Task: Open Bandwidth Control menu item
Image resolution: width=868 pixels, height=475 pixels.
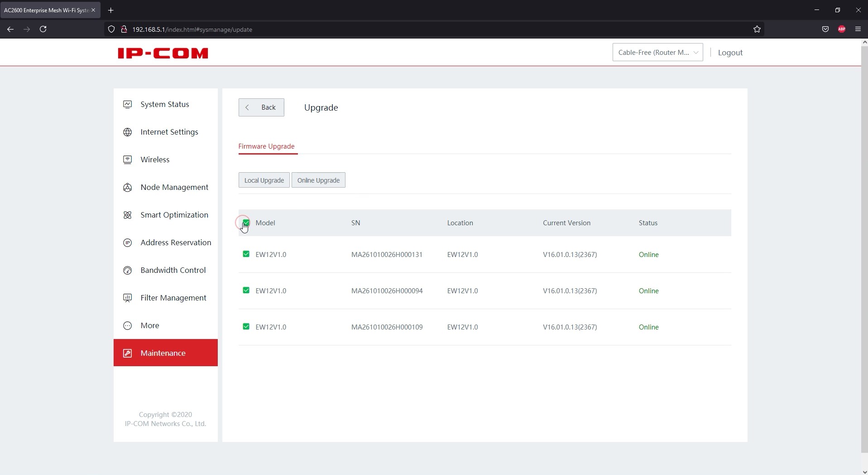Action: pyautogui.click(x=166, y=270)
